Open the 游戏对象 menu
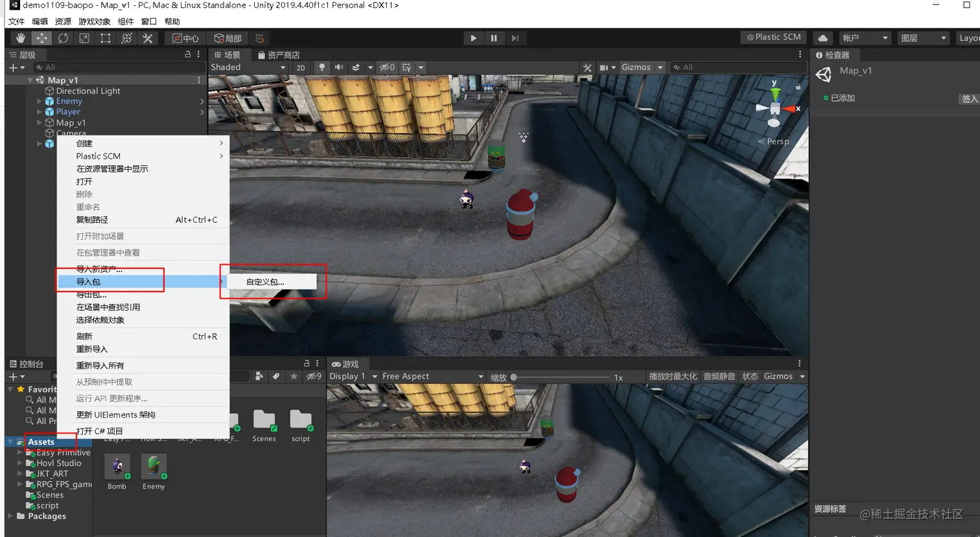Image resolution: width=980 pixels, height=537 pixels. (x=95, y=21)
